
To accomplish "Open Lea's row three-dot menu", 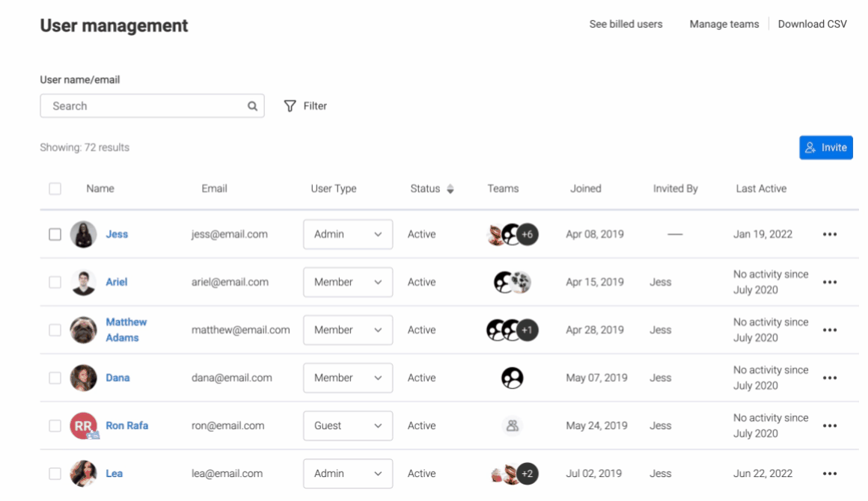I will click(x=829, y=474).
